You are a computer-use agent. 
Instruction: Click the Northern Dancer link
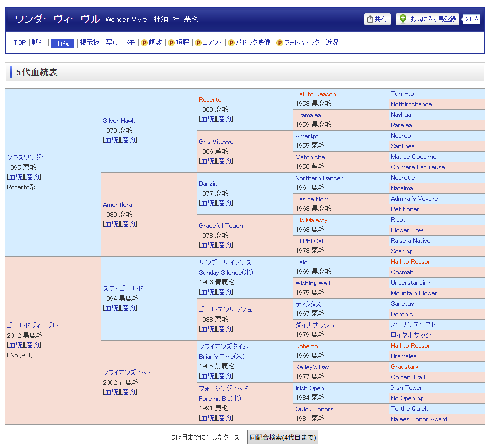coord(319,178)
